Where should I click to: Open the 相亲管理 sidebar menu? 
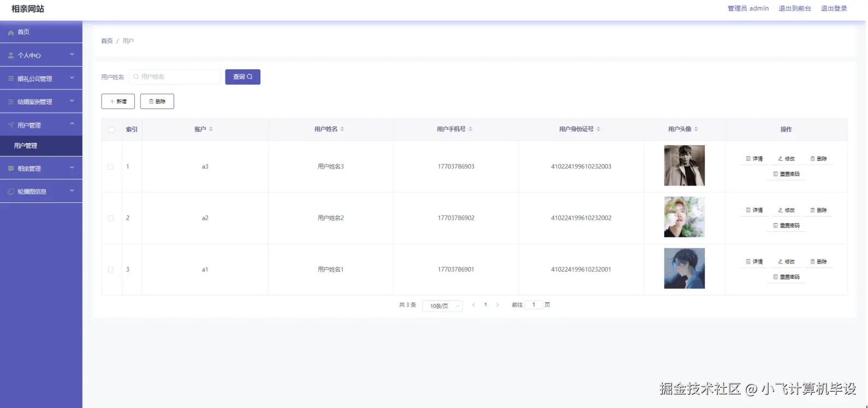41,169
